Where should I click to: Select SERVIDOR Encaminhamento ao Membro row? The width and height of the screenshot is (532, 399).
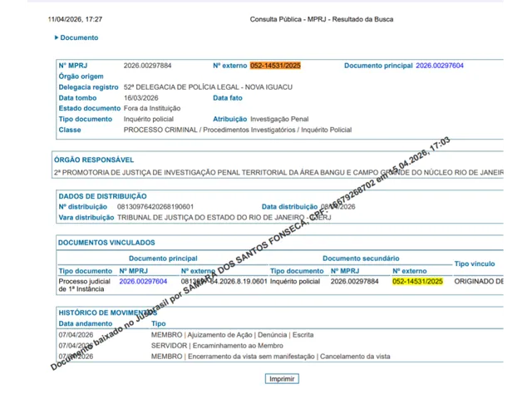(x=217, y=346)
